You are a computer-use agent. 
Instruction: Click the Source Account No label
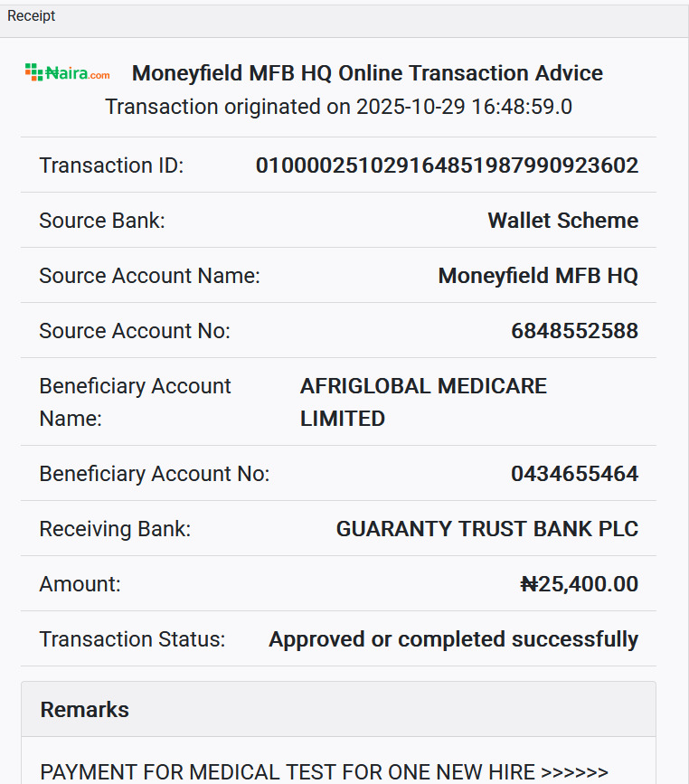point(135,331)
